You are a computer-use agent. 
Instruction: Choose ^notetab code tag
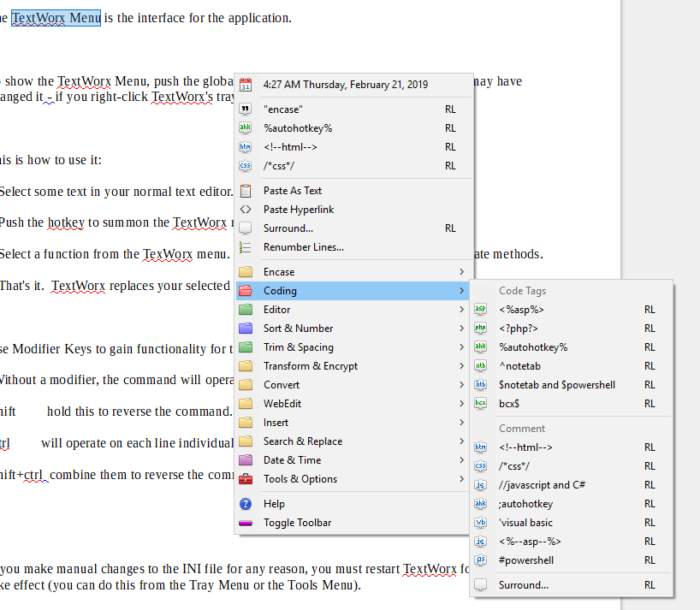click(x=572, y=366)
